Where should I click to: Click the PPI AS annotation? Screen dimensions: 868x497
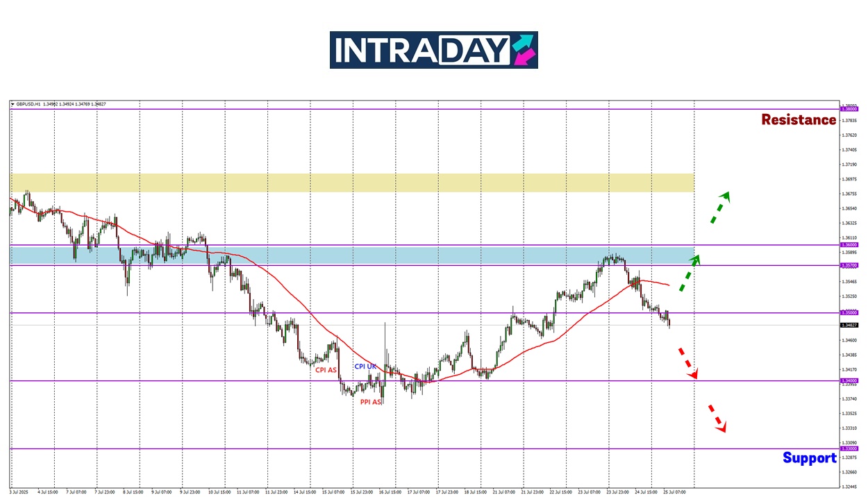pos(370,402)
